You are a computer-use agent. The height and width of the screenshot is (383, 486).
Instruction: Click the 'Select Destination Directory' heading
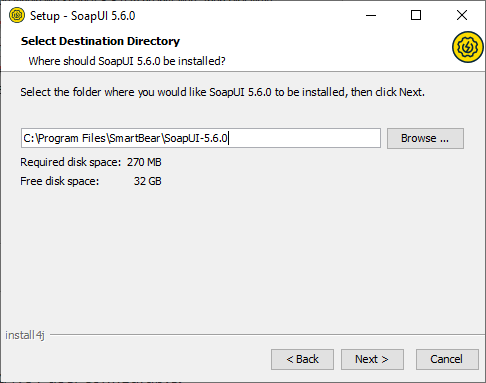[x=100, y=41]
